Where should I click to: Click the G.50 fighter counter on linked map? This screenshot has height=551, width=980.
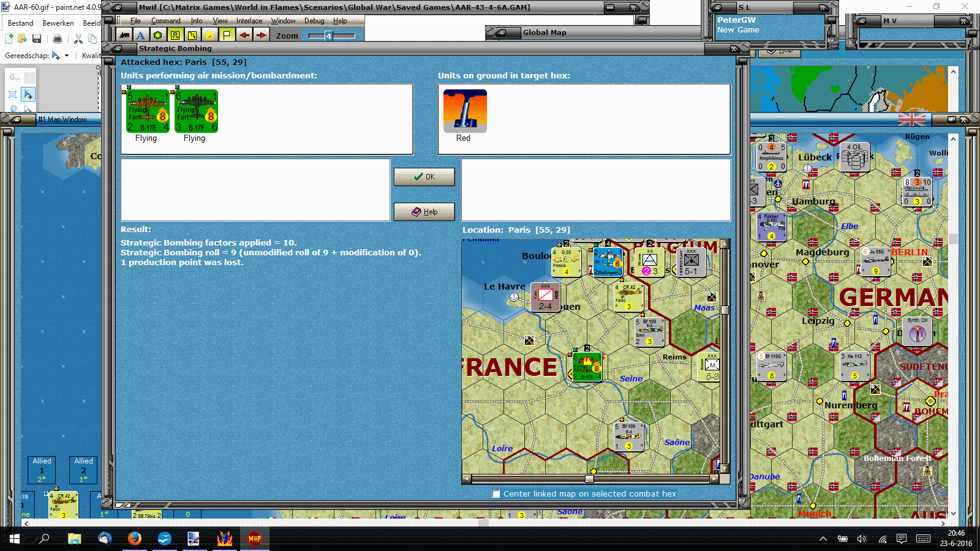566,261
